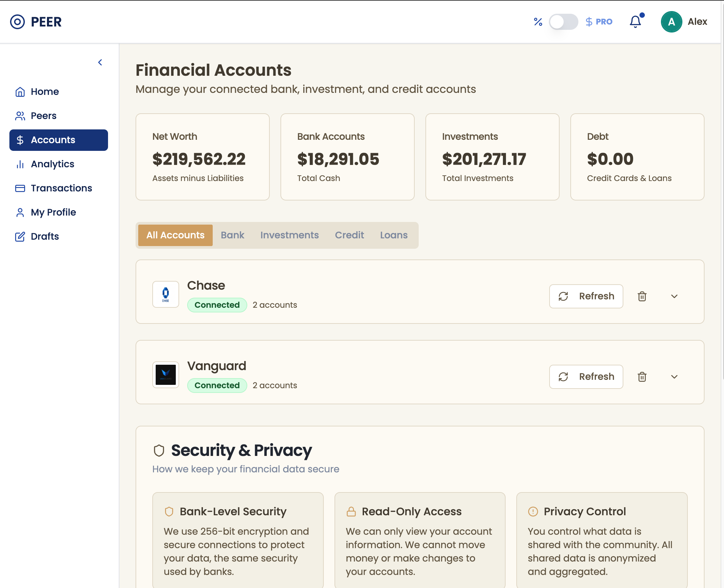Click the Chase bank logo
Viewport: 724px width, 588px height.
(x=165, y=294)
